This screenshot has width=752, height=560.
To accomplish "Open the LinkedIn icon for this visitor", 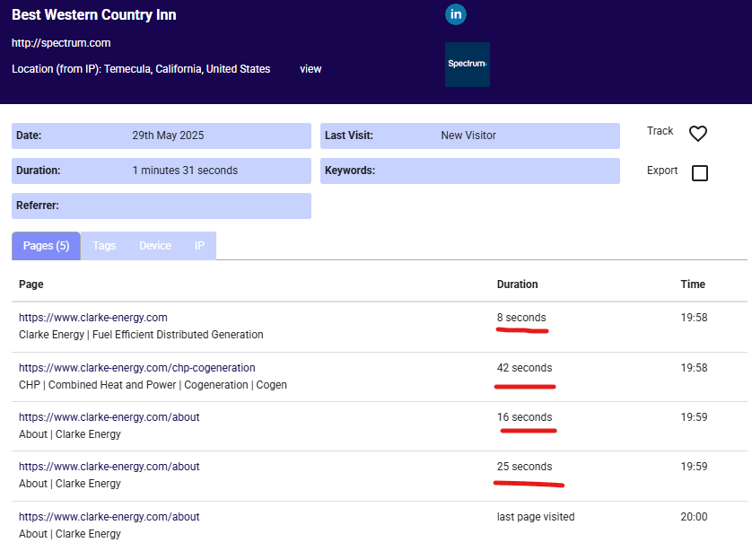I will pos(456,13).
